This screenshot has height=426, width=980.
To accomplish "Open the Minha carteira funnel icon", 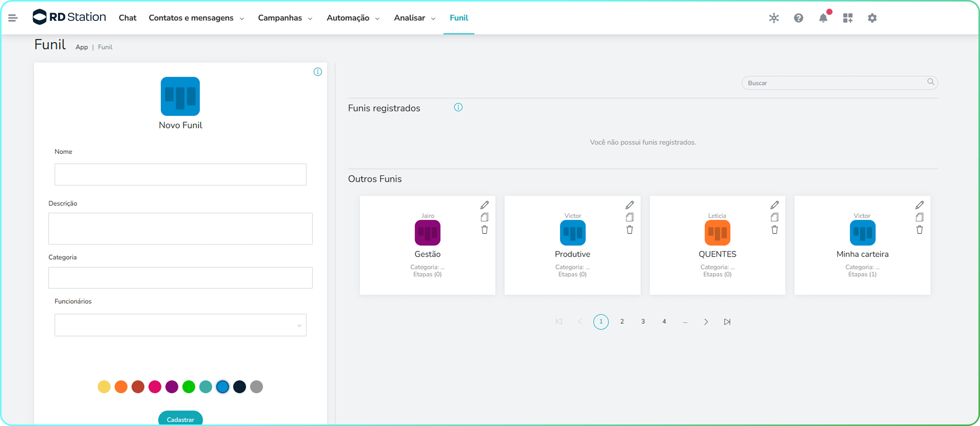I will [x=863, y=233].
